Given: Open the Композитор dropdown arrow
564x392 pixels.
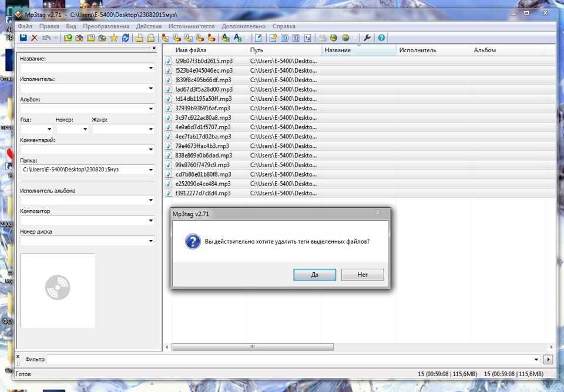Looking at the screenshot, I should (151, 220).
